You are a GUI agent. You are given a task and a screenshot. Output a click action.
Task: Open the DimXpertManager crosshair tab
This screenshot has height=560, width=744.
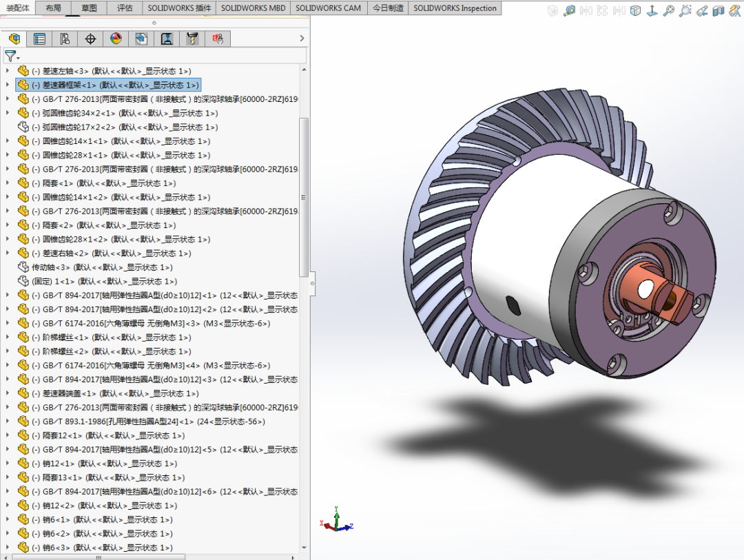[91, 39]
